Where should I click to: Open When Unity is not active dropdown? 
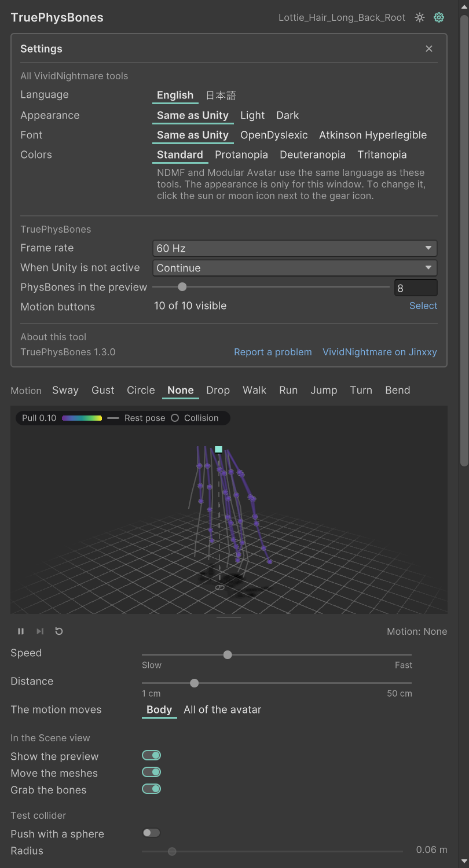(295, 268)
